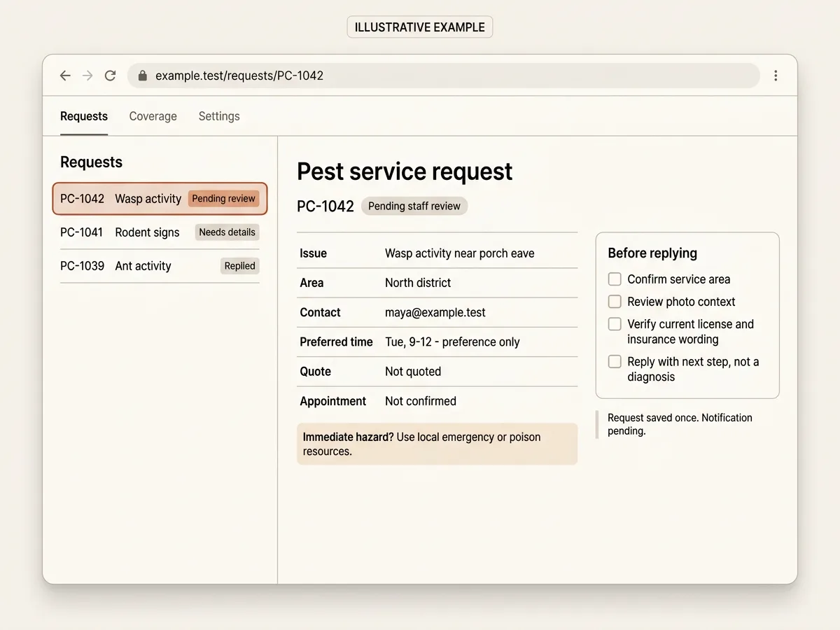Click the Pending review badge in the list
This screenshot has height=630, width=840.
[x=224, y=199]
